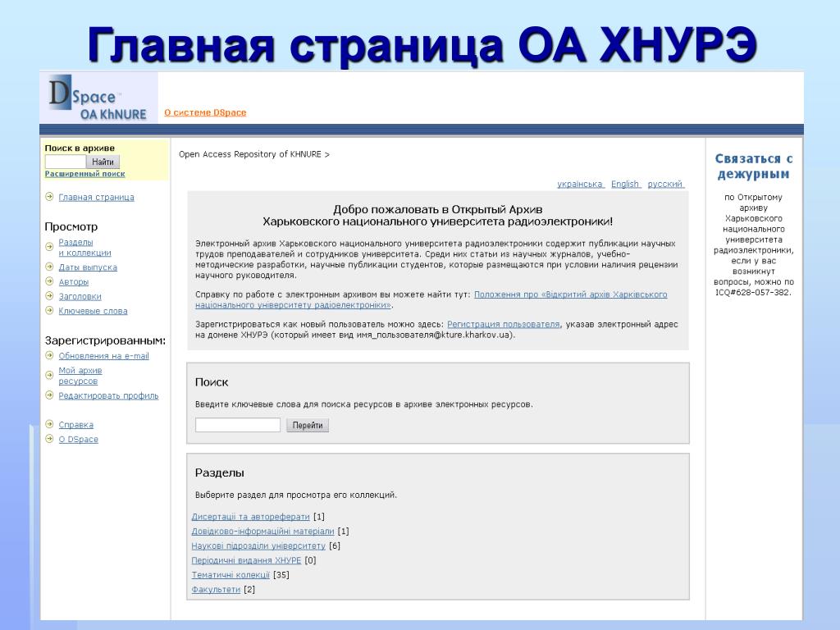Click arrow bullet beside 'О DSpace'
The image size is (840, 630).
tap(49, 438)
